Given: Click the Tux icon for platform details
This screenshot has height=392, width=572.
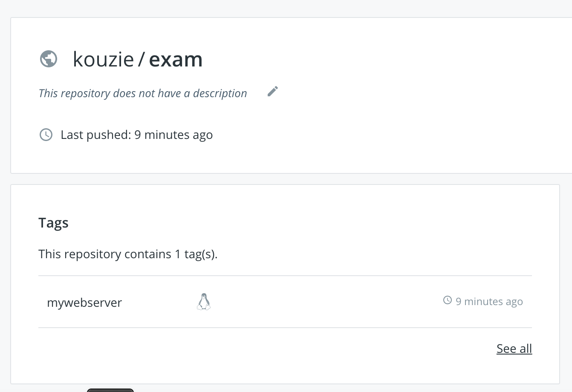Looking at the screenshot, I should 204,302.
